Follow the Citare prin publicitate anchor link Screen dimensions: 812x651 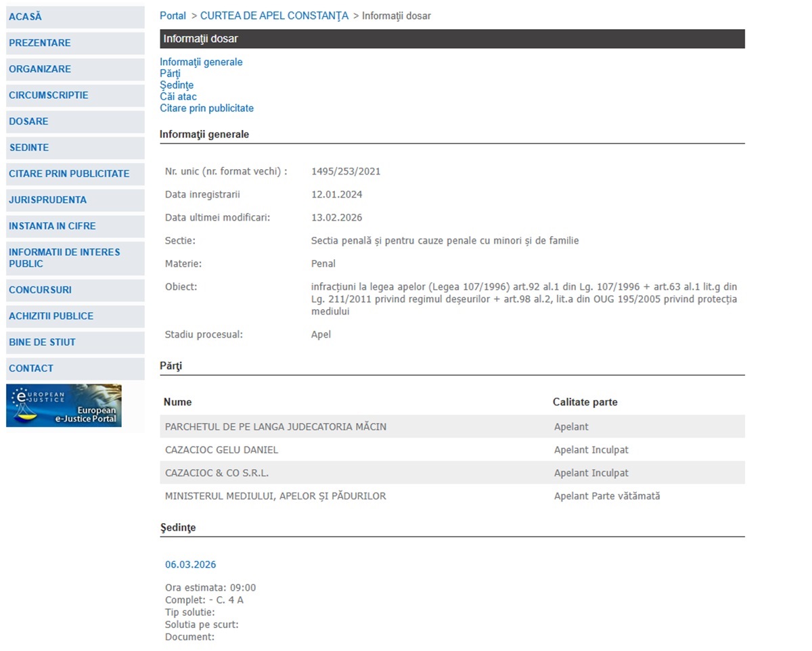(x=206, y=108)
